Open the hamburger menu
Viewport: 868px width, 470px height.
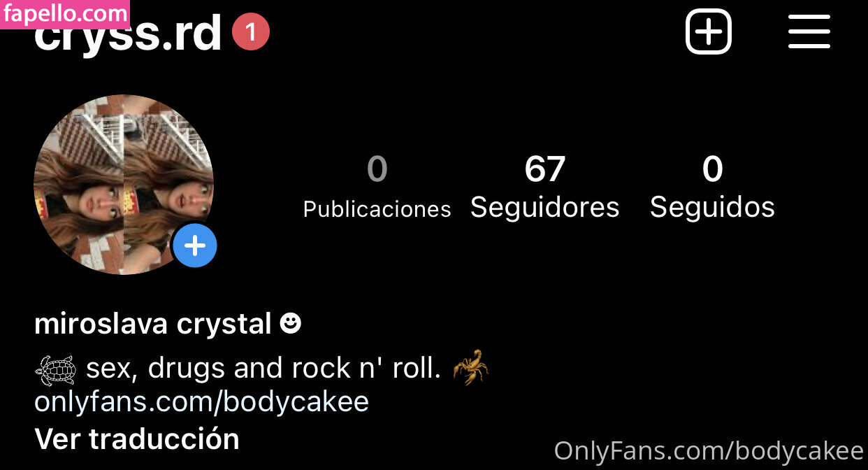809,31
